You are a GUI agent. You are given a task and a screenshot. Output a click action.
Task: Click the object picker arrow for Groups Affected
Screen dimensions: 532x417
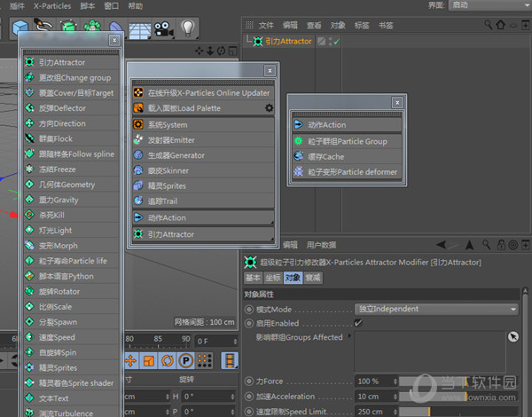pyautogui.click(x=513, y=336)
